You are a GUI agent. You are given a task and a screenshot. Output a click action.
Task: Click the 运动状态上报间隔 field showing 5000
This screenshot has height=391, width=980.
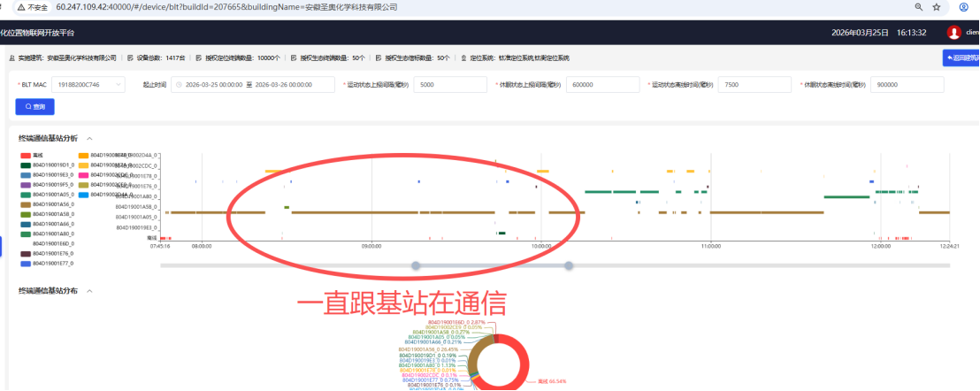pyautogui.click(x=448, y=84)
